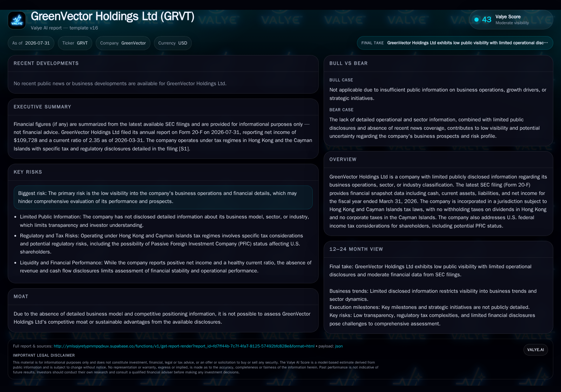Viewport: 561px width, 392px height.
Task: Open the truncated FINAL TAKE pill in the header
Action: pyautogui.click(x=455, y=43)
